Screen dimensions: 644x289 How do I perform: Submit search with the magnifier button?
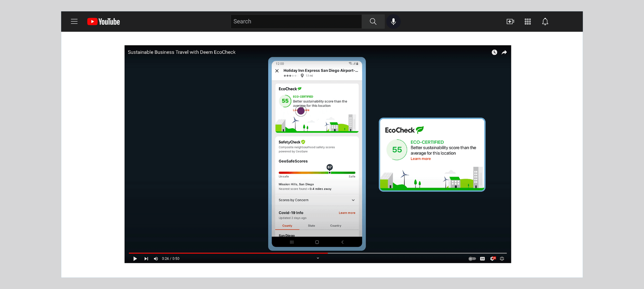373,22
